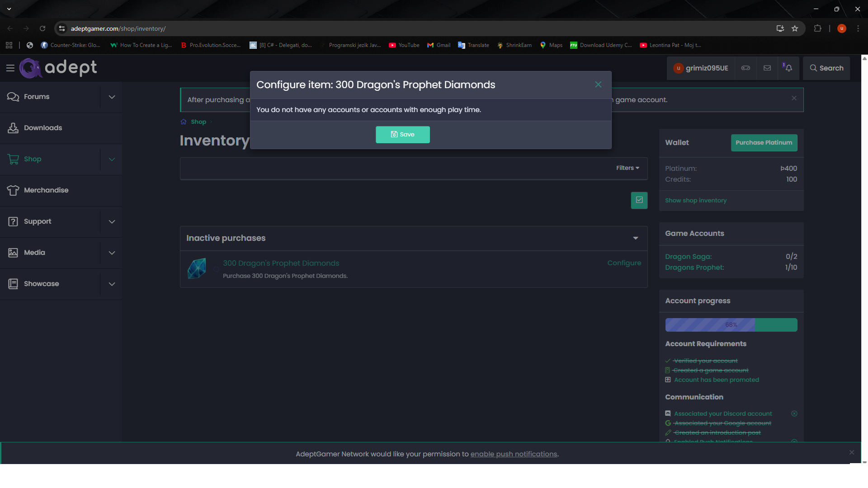
Task: Click the grimiz095UE user profile
Action: tap(701, 68)
